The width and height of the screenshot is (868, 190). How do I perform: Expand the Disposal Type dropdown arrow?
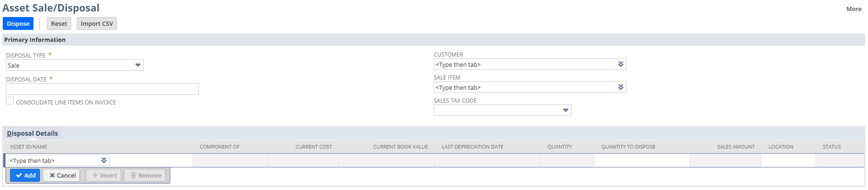tap(138, 65)
